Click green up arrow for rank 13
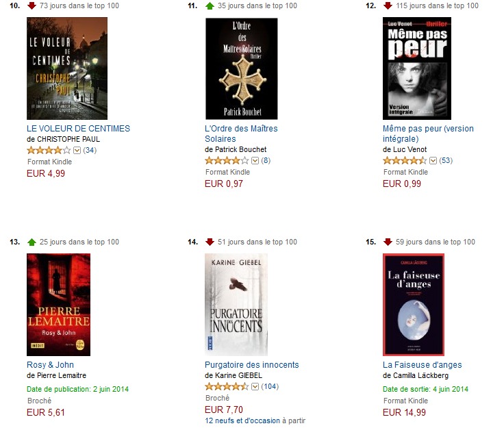The image size is (504, 428). [x=32, y=242]
